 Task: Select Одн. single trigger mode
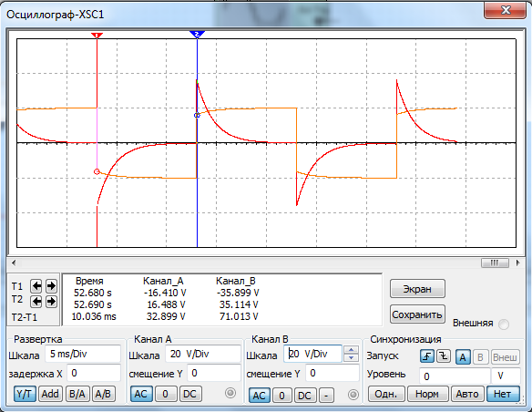click(386, 394)
